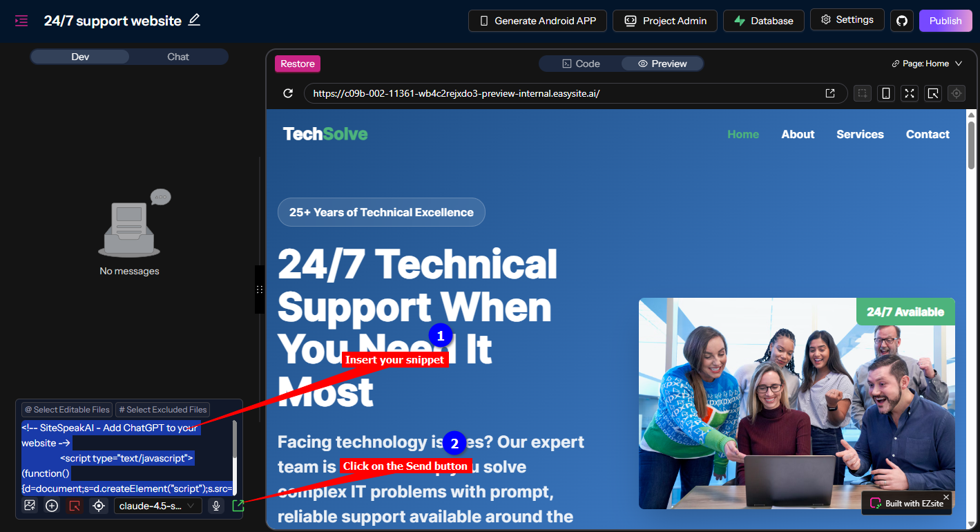Click the prompt box vertical scrollbar

pos(235,439)
